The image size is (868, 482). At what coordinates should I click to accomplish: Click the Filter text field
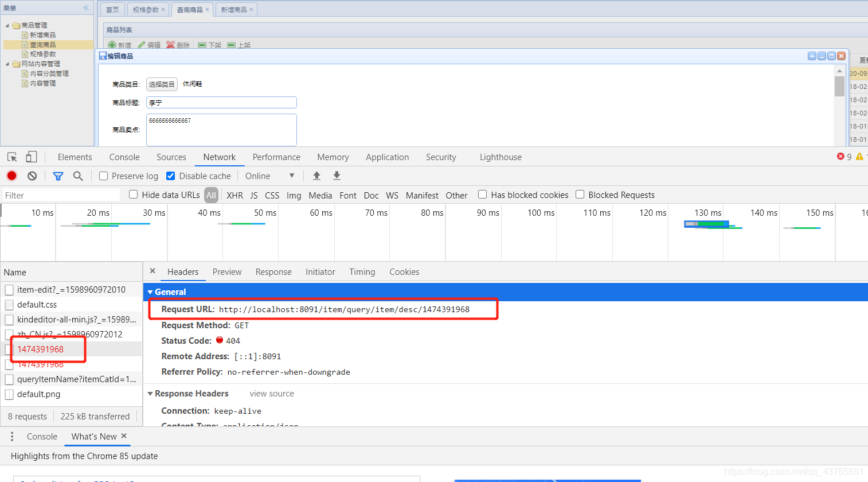tap(61, 195)
